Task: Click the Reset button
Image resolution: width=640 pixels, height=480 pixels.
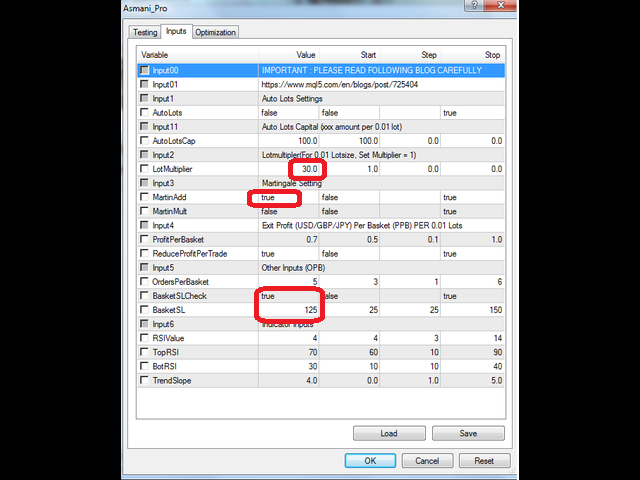Action: (484, 460)
